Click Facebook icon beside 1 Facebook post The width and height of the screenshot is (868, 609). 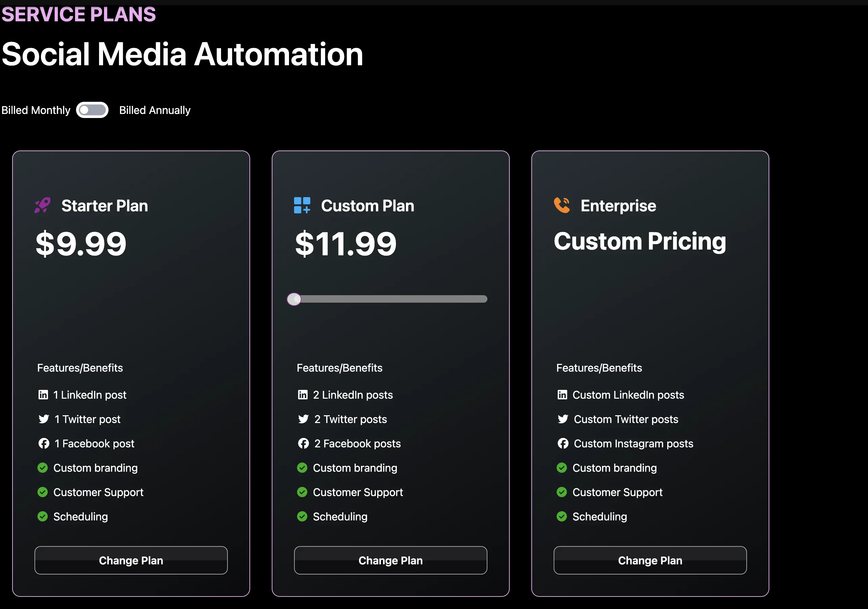[44, 443]
